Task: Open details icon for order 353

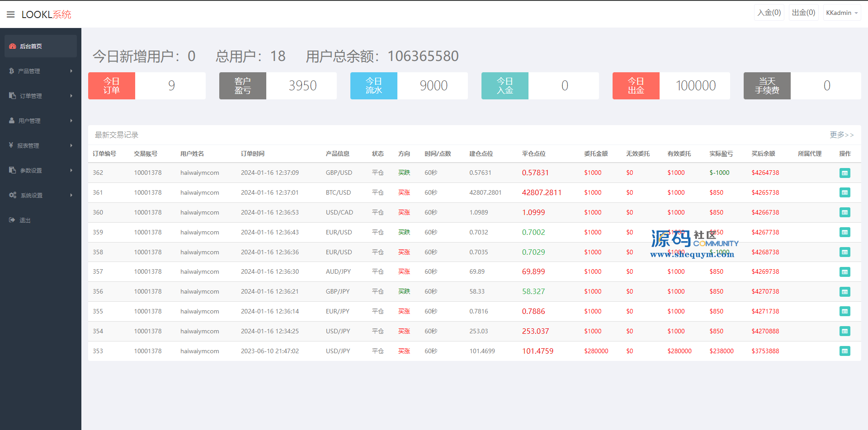Action: pyautogui.click(x=844, y=351)
